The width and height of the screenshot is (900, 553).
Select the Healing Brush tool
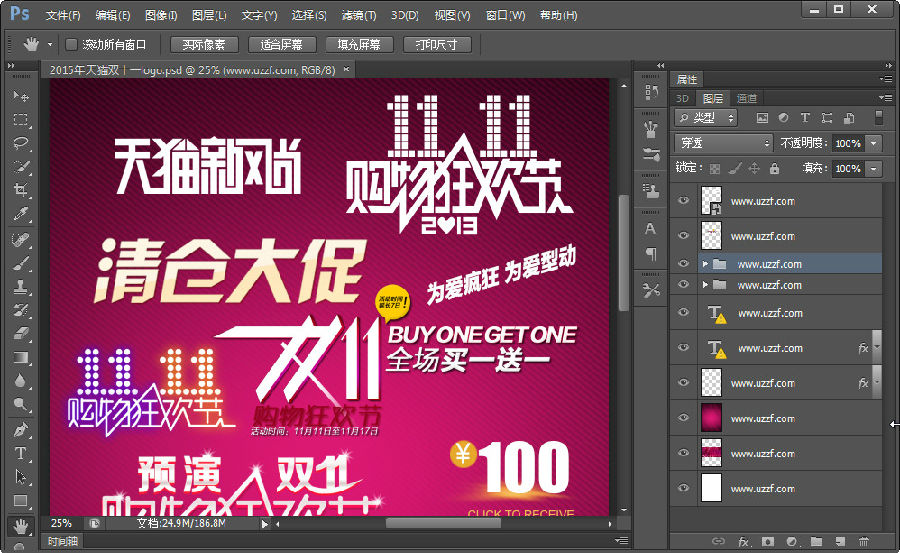pyautogui.click(x=21, y=239)
